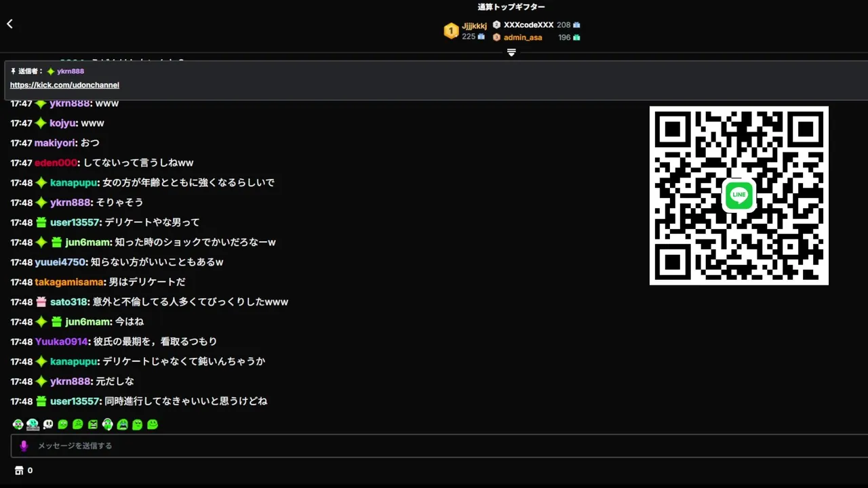Screen dimensions: 868x488
Task: Click message そりゃそう from ykrn888
Action: point(119,203)
